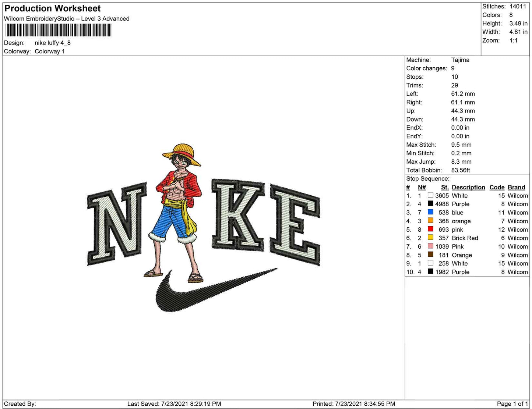This screenshot has width=532, height=409.
Task: Click the "EndY:" label
Action: pyautogui.click(x=415, y=136)
